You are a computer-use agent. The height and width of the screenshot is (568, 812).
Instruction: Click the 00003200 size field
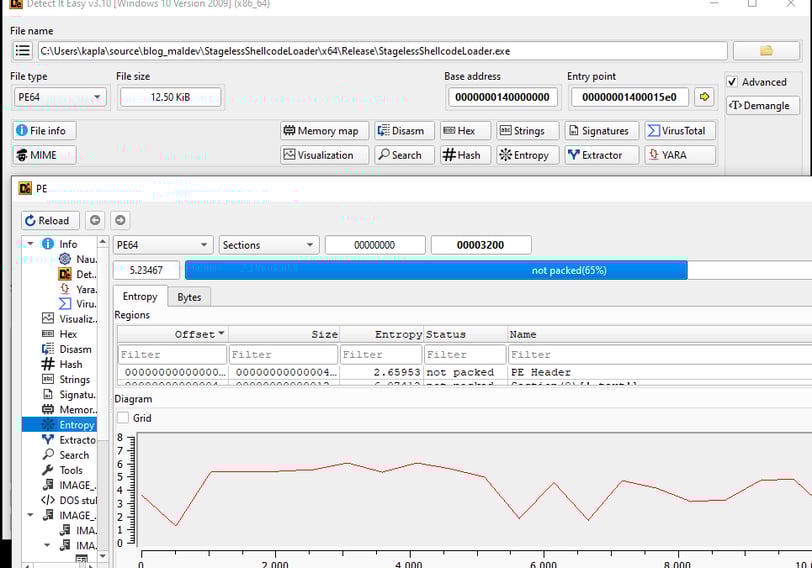click(481, 245)
